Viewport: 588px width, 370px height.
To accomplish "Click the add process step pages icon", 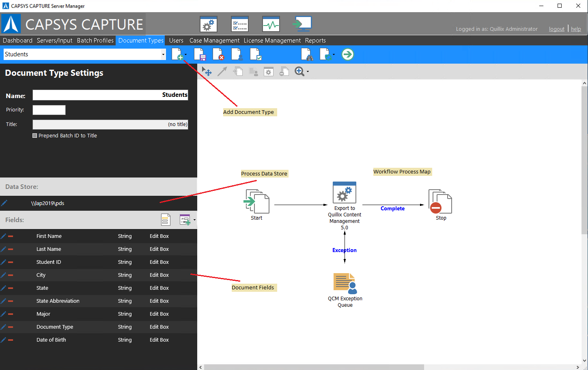I will (238, 72).
